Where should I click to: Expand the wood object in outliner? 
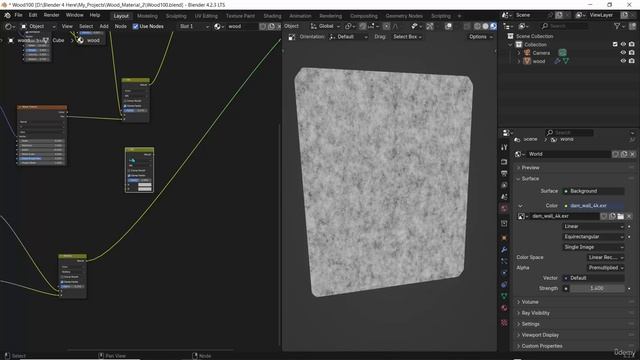click(x=519, y=61)
